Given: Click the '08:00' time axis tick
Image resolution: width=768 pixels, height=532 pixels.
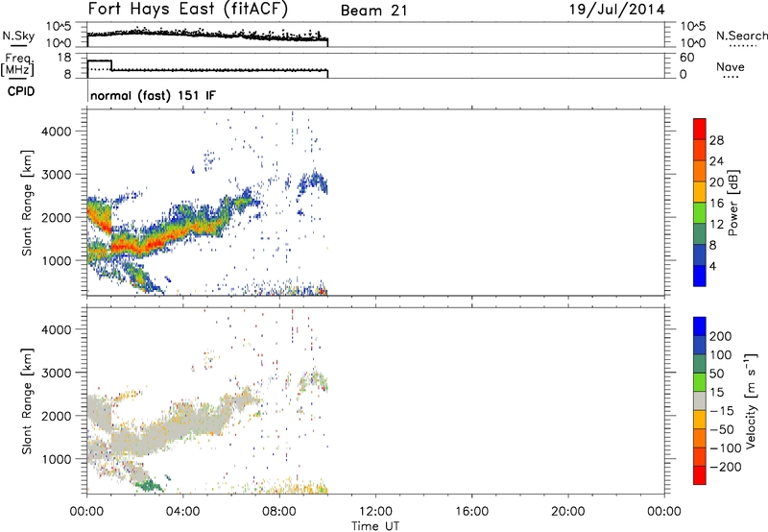Looking at the screenshot, I should (279, 512).
